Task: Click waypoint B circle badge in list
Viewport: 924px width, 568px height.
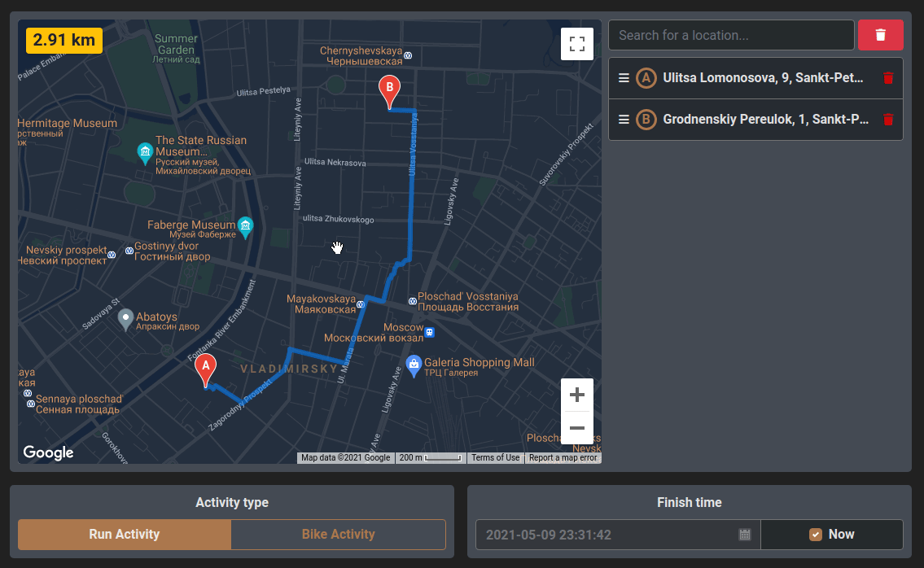Action: 646,120
